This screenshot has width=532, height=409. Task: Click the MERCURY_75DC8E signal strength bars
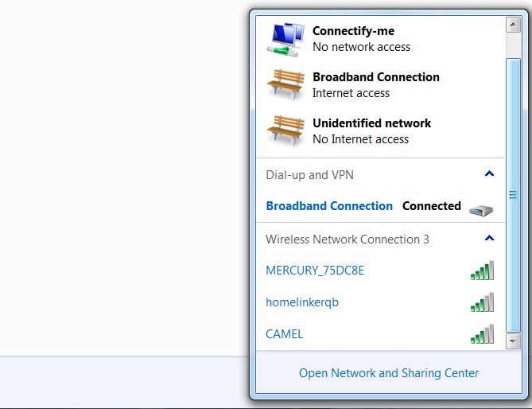[x=481, y=271]
